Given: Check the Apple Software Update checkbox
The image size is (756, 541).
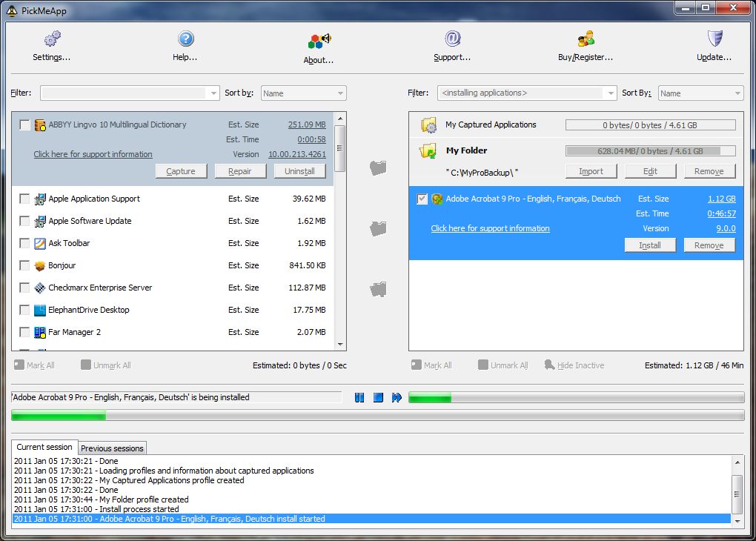Looking at the screenshot, I should 24,221.
